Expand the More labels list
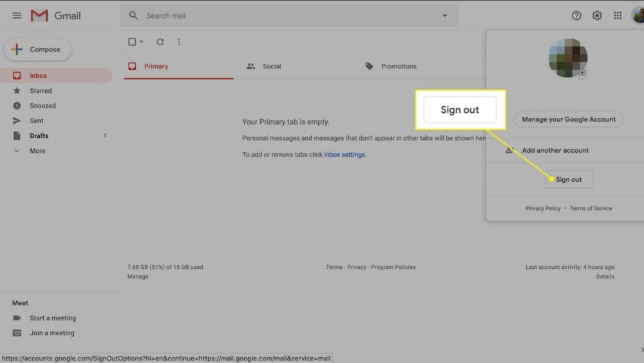 point(37,151)
